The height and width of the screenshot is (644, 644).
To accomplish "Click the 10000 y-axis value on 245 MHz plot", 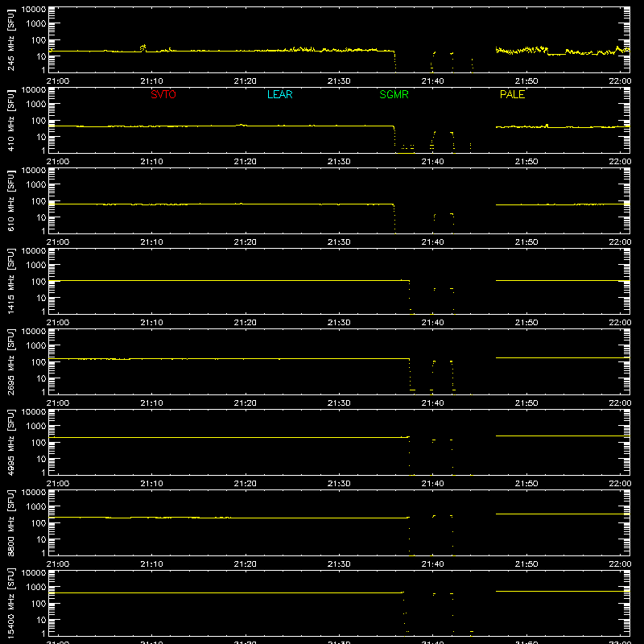I will click(x=34, y=10).
